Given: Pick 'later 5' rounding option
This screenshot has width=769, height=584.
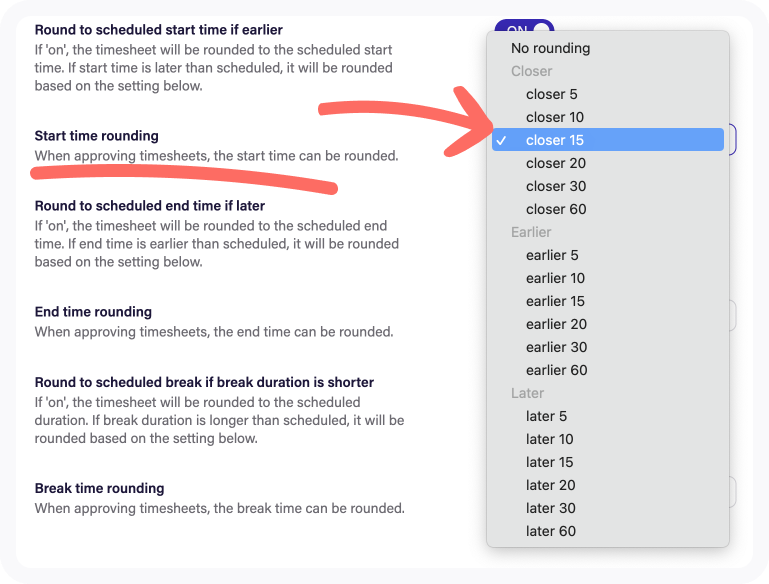Looking at the screenshot, I should pyautogui.click(x=546, y=416).
